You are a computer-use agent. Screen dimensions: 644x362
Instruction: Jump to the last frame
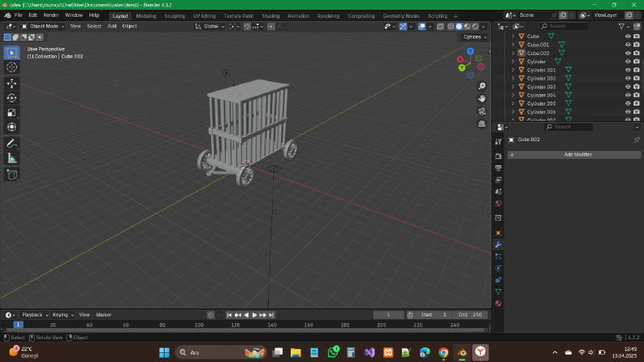pos(271,315)
